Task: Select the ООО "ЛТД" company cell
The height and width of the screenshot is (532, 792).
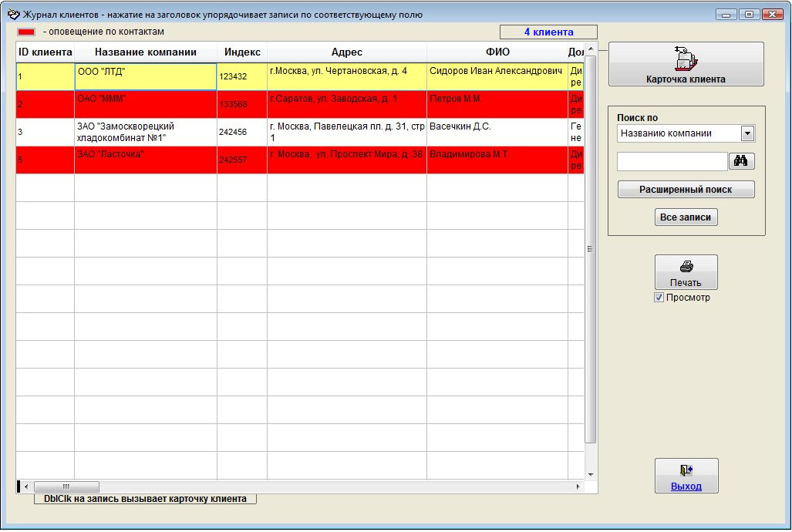Action: pyautogui.click(x=145, y=76)
